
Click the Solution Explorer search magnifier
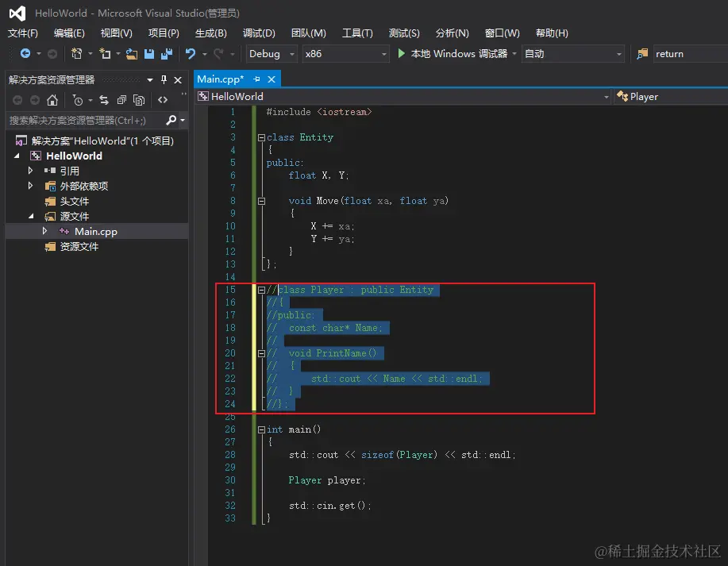tap(171, 120)
